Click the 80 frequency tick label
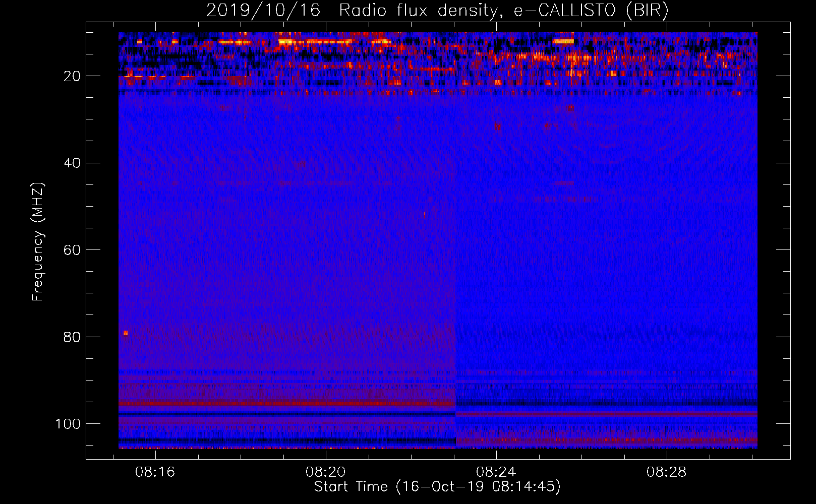This screenshot has width=816, height=504. tap(72, 337)
